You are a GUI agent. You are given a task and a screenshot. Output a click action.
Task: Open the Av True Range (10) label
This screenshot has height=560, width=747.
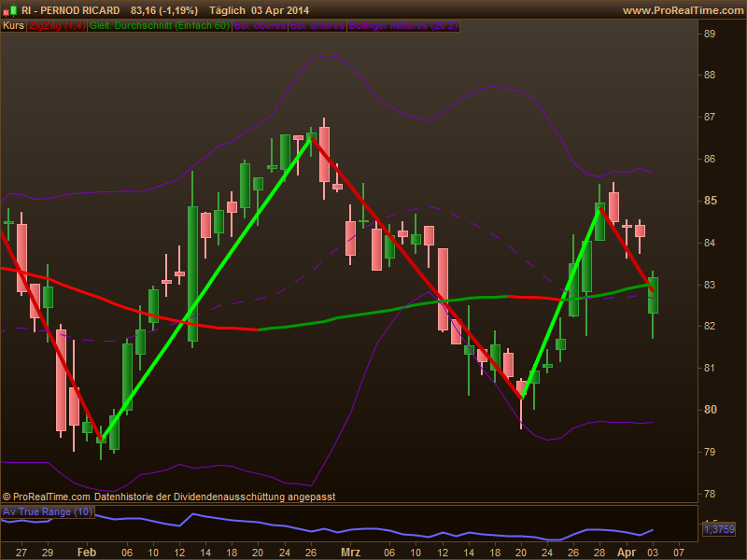point(48,511)
